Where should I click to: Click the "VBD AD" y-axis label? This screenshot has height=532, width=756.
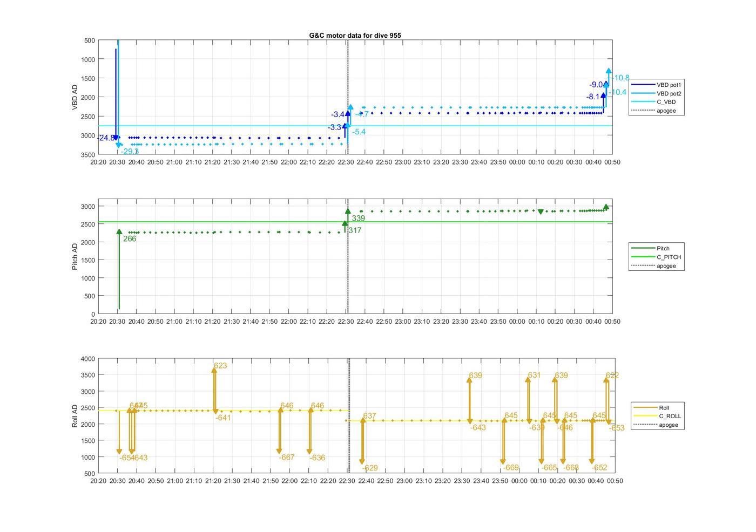75,97
